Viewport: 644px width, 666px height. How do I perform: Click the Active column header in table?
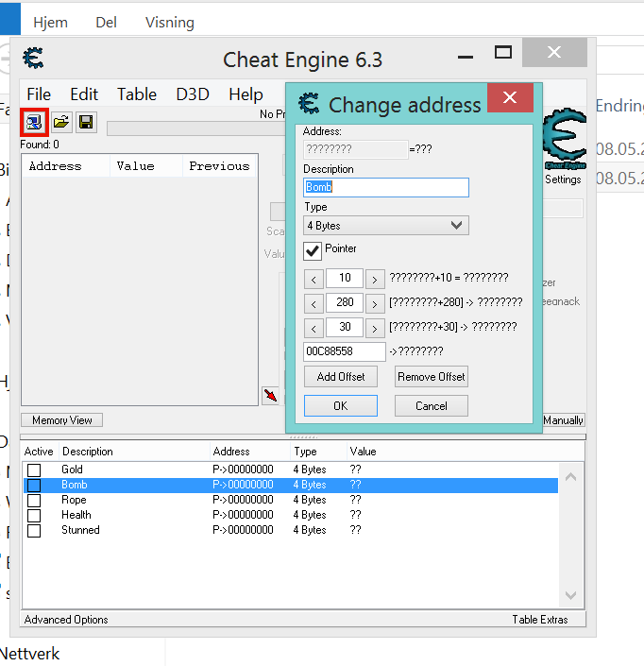[39, 452]
